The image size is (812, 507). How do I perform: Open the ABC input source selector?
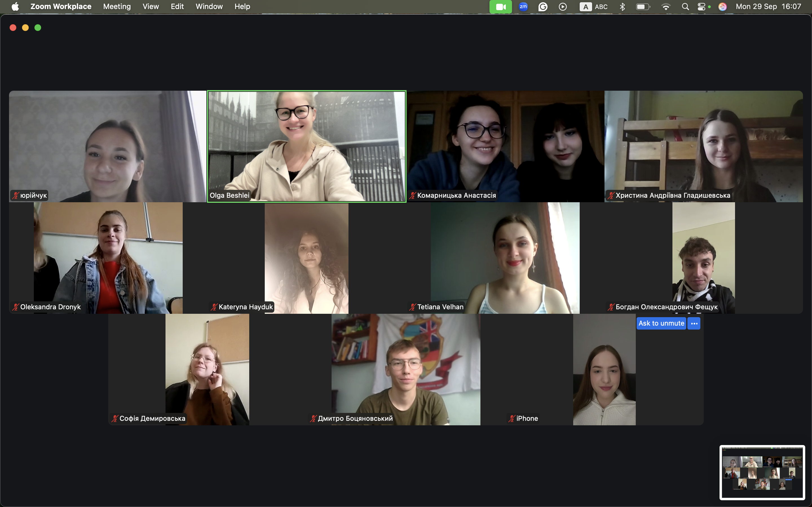coord(593,7)
